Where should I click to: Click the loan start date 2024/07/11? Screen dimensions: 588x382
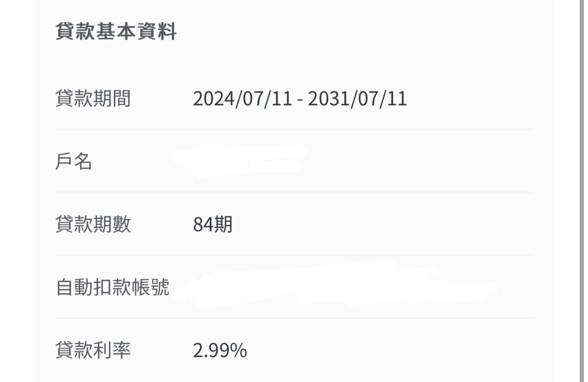[x=243, y=99]
